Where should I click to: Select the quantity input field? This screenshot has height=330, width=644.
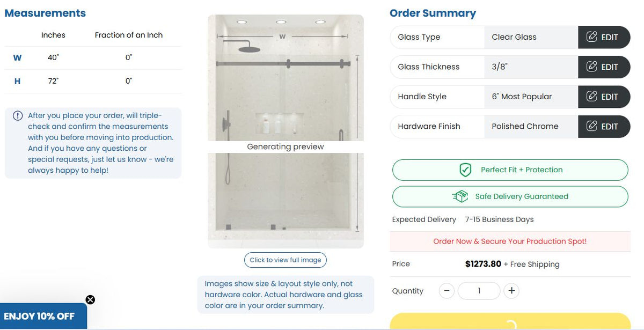click(x=479, y=291)
